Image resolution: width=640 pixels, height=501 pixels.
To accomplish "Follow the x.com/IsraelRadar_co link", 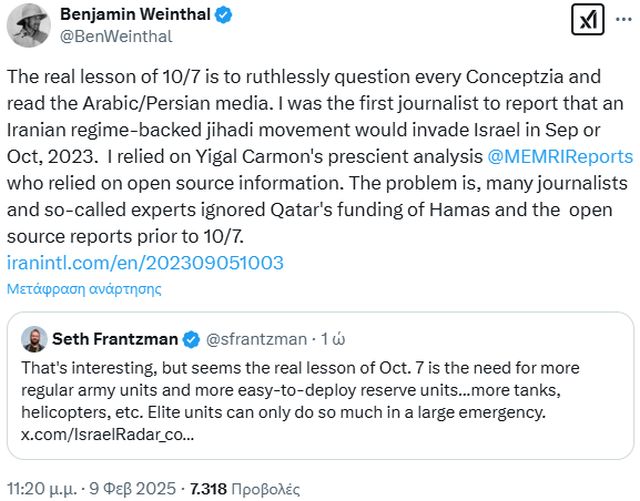I will point(107,435).
